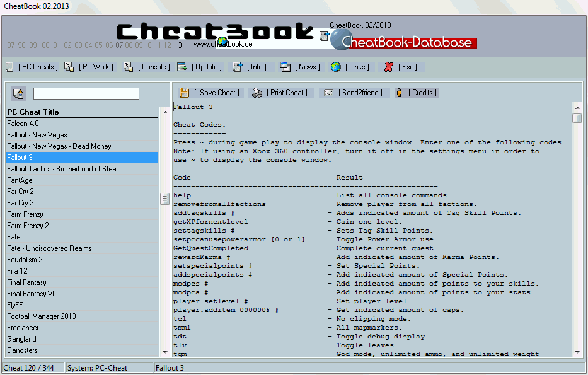
Task: Click the red X Exit icon
Action: (388, 67)
